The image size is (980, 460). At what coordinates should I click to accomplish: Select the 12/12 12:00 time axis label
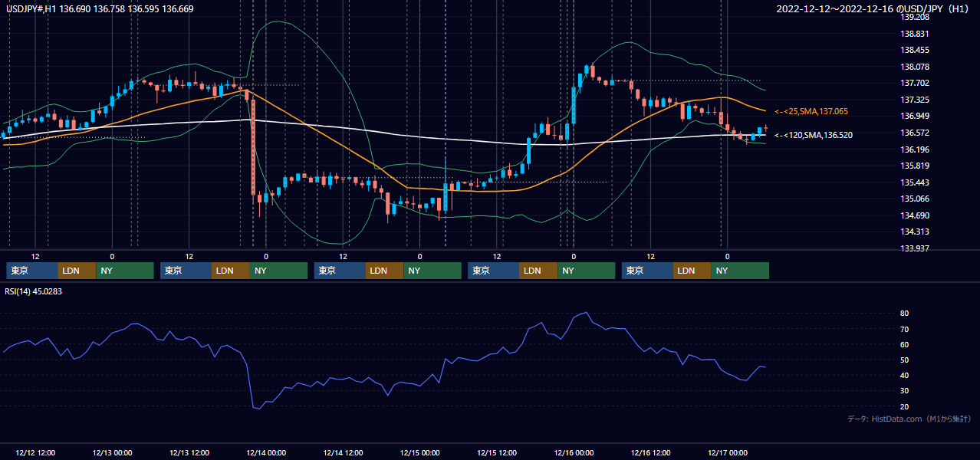(35, 452)
